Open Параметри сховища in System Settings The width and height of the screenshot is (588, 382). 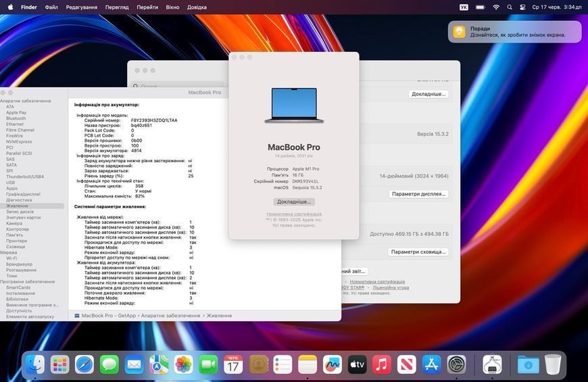point(418,252)
